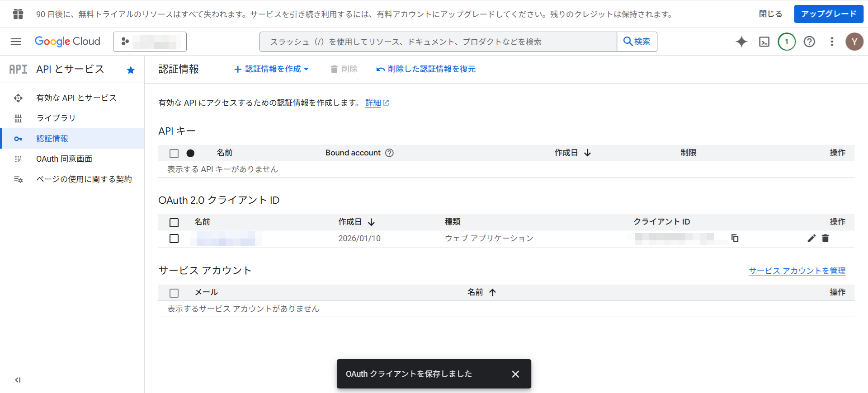Open OAuth 同意画面 sidebar item
Image resolution: width=868 pixels, height=393 pixels.
[64, 159]
